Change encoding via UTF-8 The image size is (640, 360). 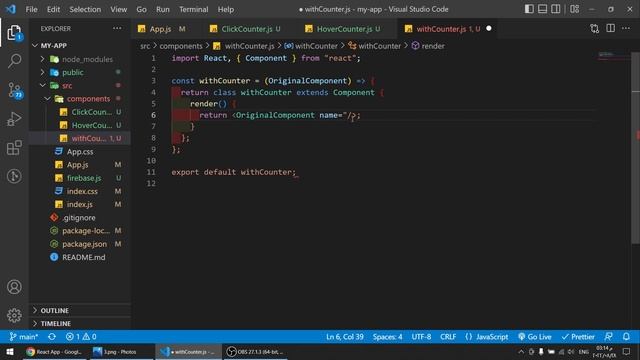click(x=421, y=337)
